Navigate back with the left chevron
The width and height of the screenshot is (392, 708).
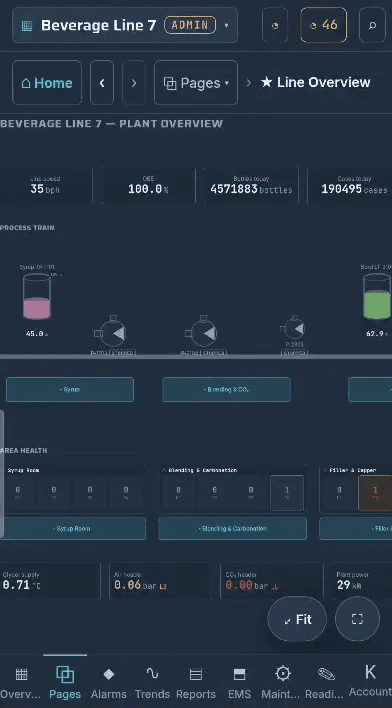pos(102,83)
